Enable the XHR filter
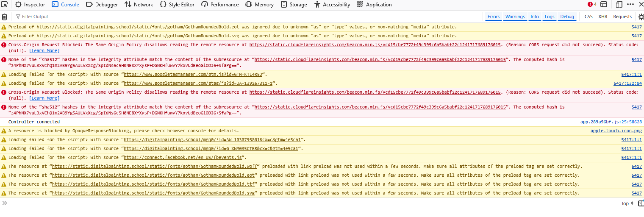The height and width of the screenshot is (217, 644). [x=602, y=17]
